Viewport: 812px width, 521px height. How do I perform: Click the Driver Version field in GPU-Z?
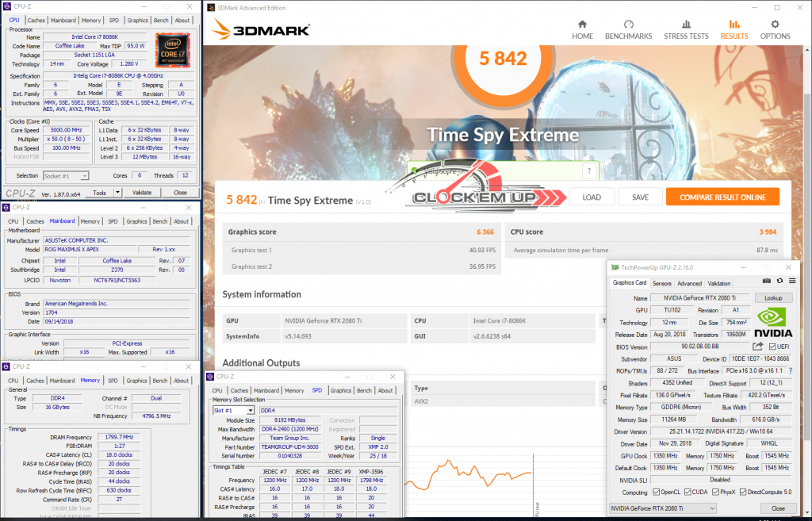[721, 431]
